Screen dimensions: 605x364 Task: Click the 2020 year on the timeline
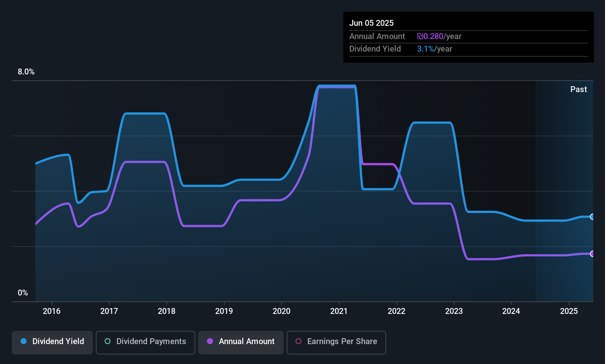tap(281, 311)
